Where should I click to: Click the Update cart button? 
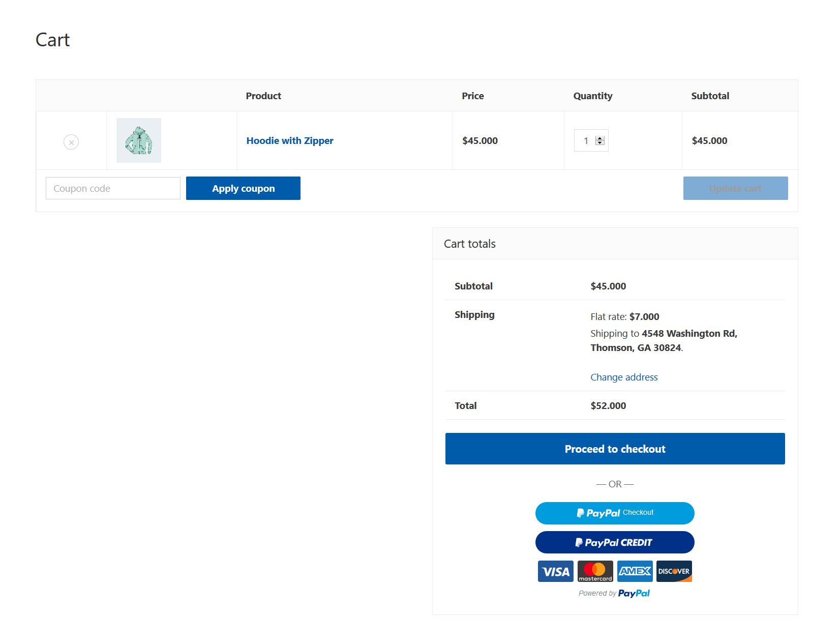point(735,188)
